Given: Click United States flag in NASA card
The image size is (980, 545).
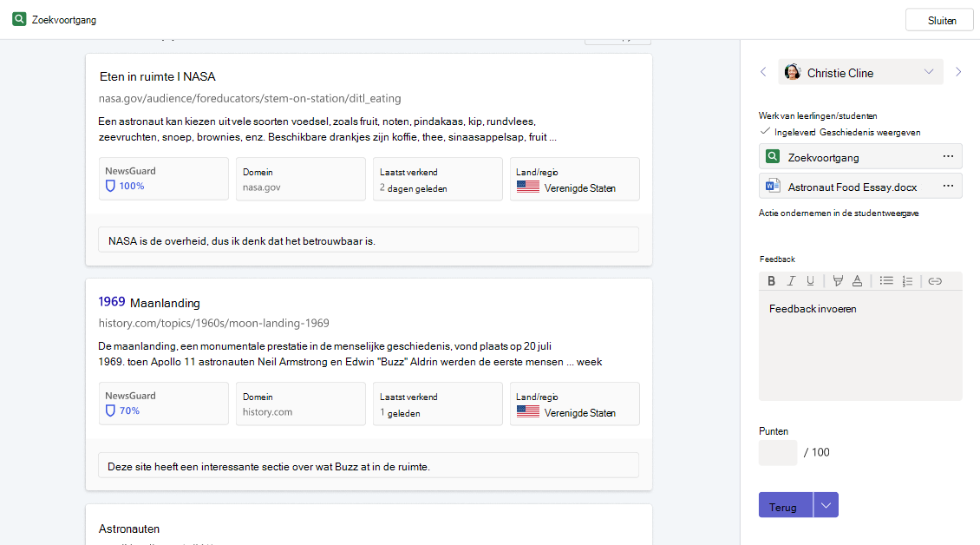Looking at the screenshot, I should 528,187.
